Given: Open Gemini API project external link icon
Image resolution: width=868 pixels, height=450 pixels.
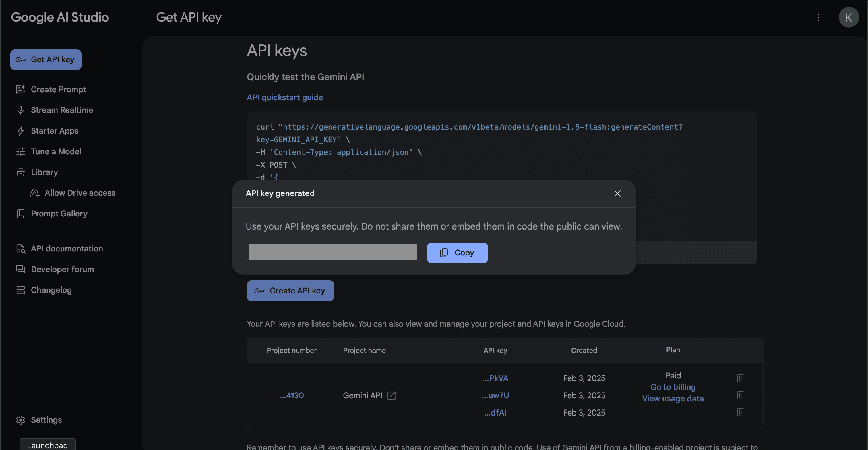Looking at the screenshot, I should pyautogui.click(x=392, y=395).
